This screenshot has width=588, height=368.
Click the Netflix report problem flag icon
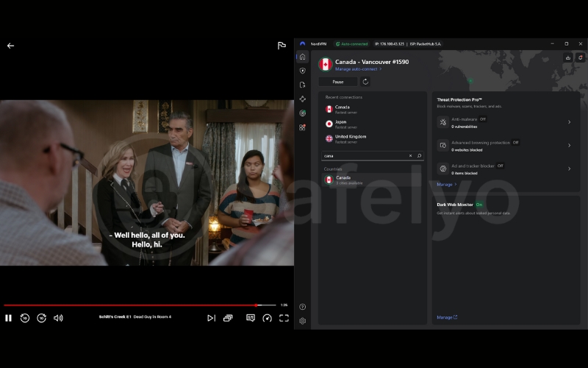pos(282,46)
